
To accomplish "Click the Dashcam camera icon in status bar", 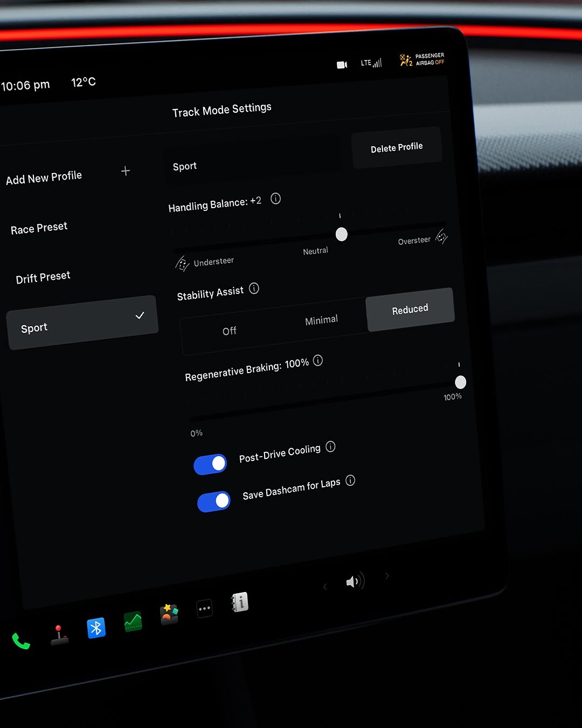I will pyautogui.click(x=342, y=65).
